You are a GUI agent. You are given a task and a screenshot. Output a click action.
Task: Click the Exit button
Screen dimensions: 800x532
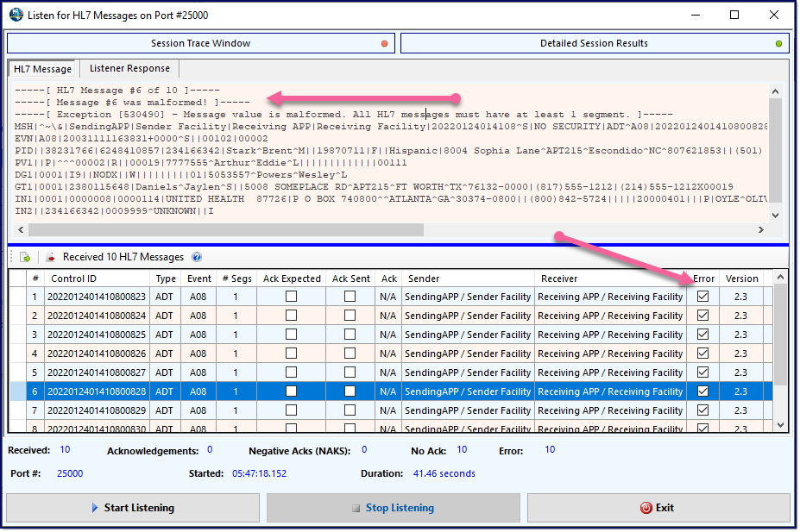658,508
